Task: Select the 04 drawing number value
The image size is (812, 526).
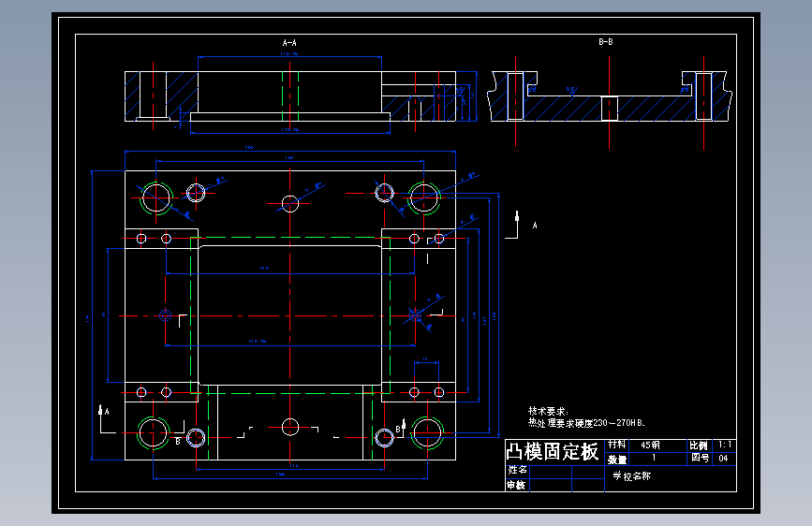Action: 723,459
